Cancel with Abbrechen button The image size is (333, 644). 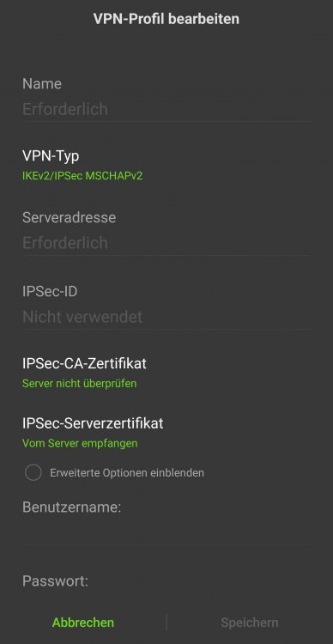pos(83,623)
